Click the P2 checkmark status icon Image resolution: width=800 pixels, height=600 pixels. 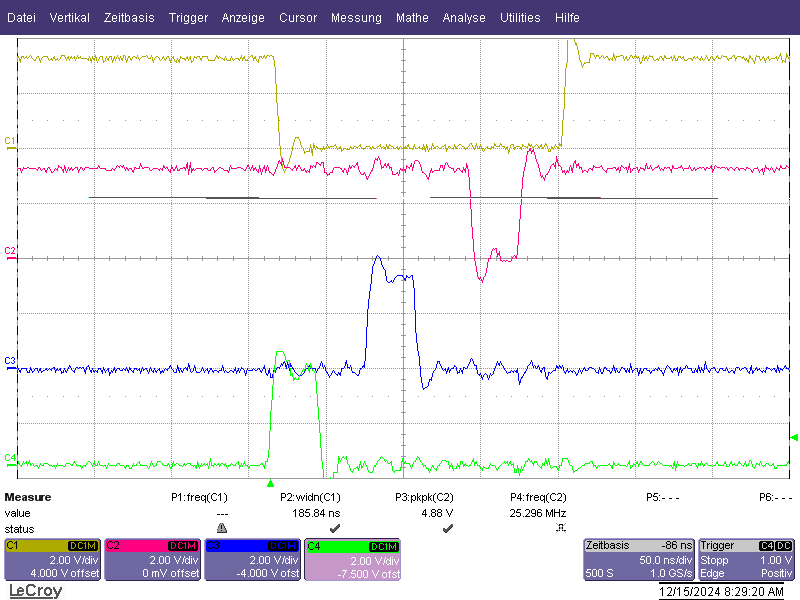[x=335, y=528]
